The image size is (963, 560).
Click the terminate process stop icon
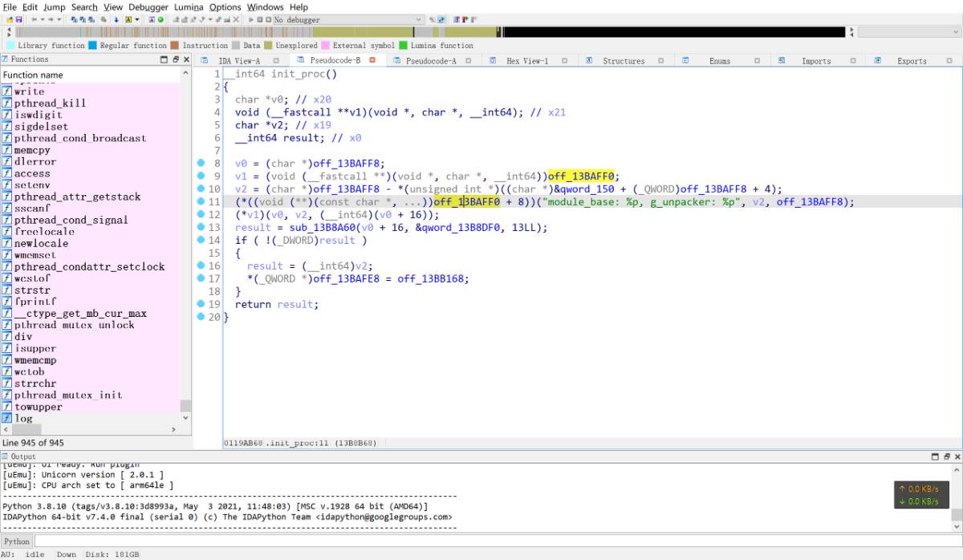268,19
